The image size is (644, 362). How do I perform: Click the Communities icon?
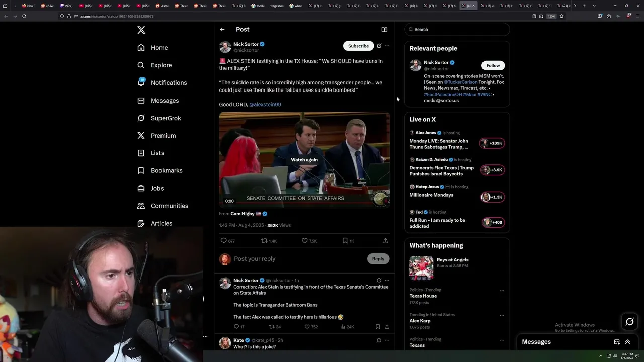click(141, 206)
